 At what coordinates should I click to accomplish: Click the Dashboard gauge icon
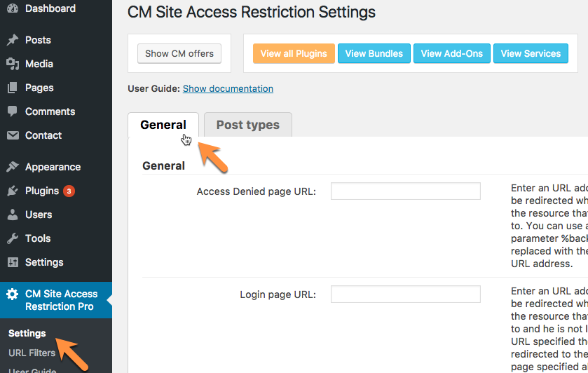(x=13, y=8)
